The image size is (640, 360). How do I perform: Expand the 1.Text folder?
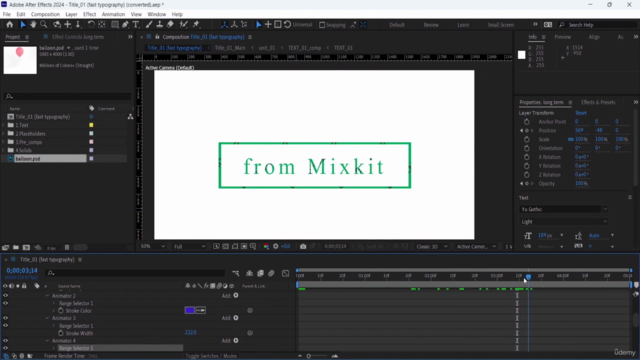tap(4, 125)
